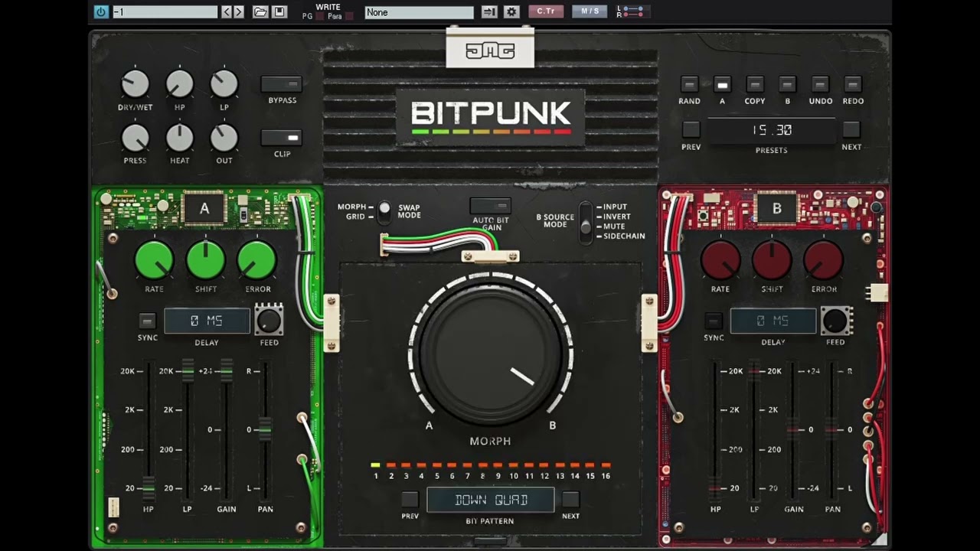The width and height of the screenshot is (980, 551).
Task: Select preset slot B button
Action: [x=787, y=84]
